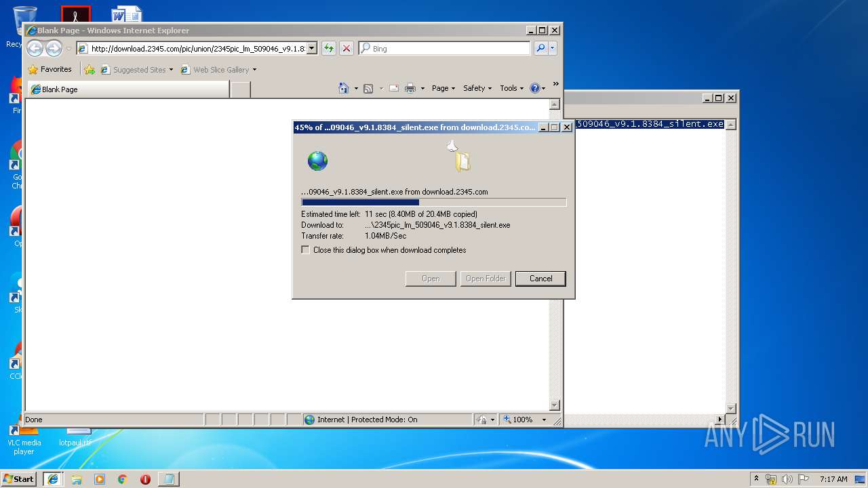The image size is (868, 488).
Task: Open the recent pages dropdown arrow
Action: 68,49
